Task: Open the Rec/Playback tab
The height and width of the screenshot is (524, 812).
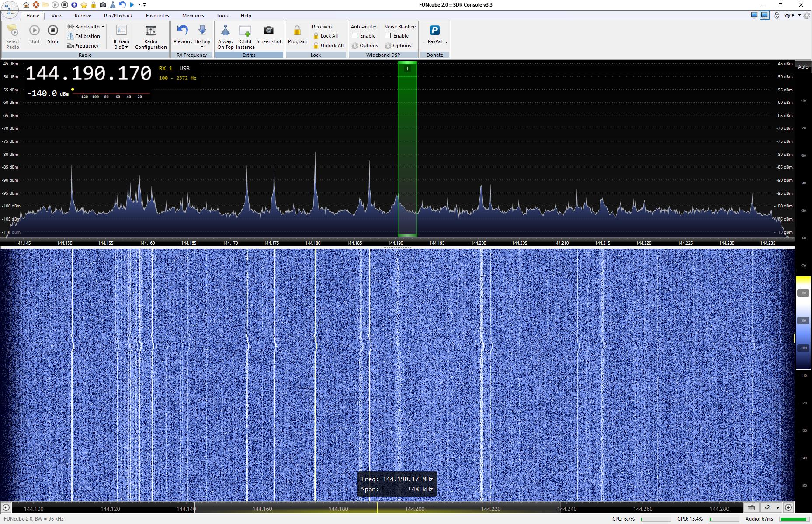Action: click(x=118, y=16)
